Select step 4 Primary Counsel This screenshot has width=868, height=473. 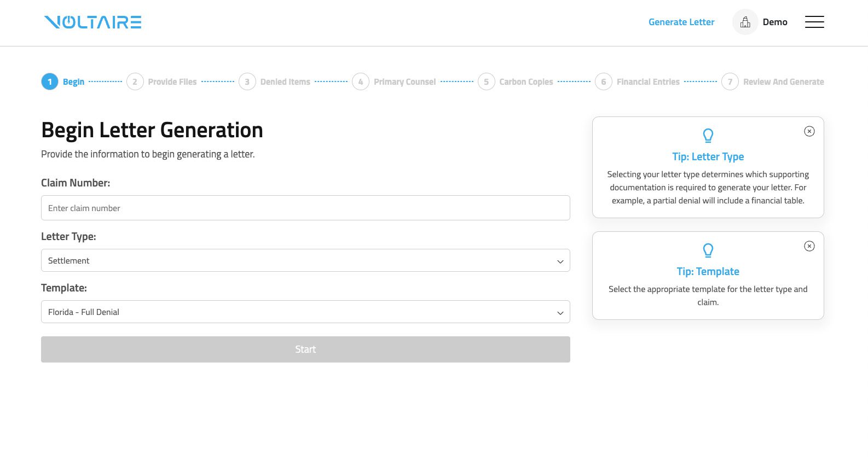[404, 81]
